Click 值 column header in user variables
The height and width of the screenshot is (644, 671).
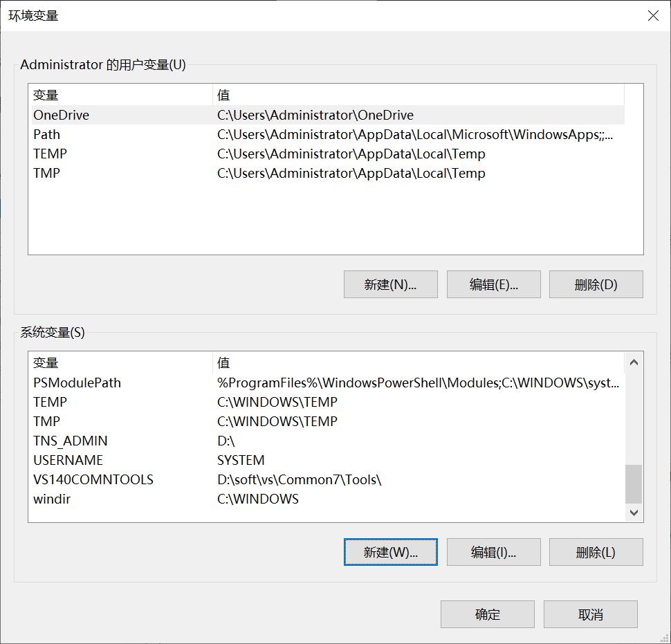point(419,95)
